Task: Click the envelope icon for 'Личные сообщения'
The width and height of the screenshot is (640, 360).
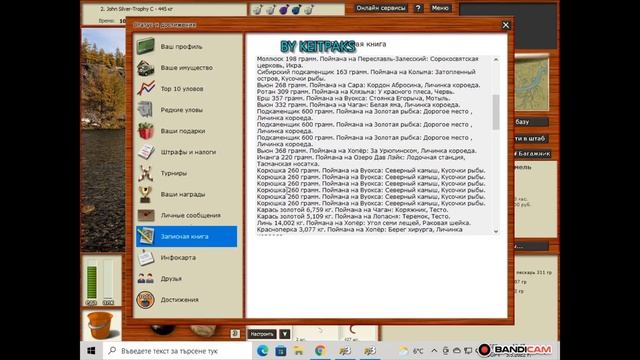Action: (x=145, y=215)
